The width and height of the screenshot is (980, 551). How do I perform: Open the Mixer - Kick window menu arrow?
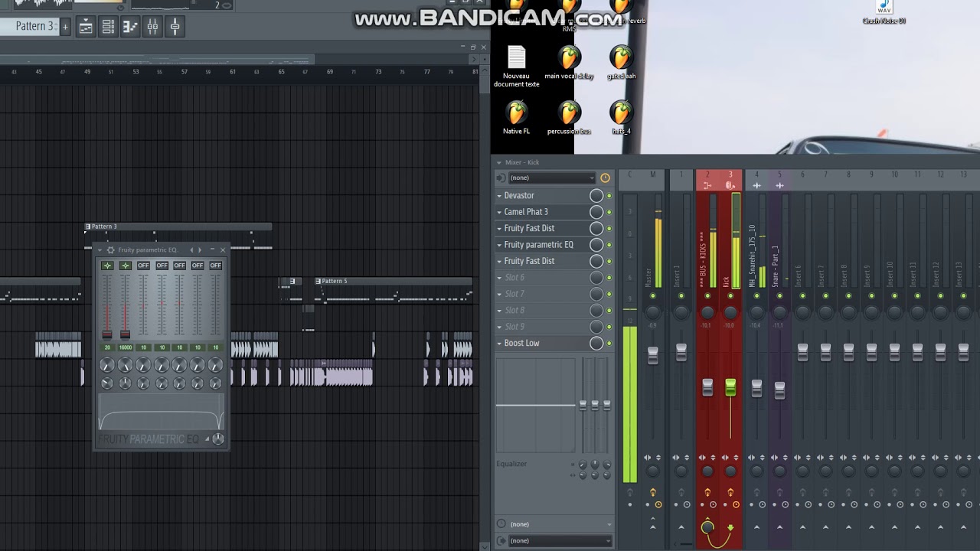click(x=498, y=162)
